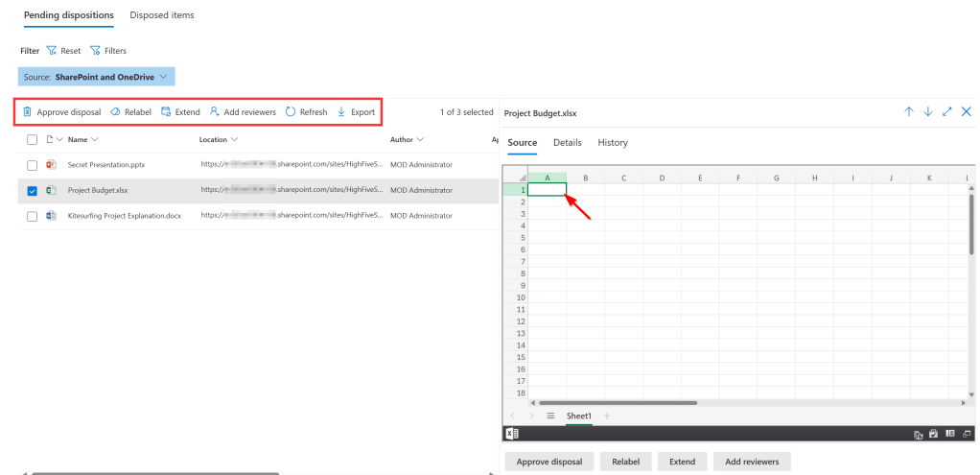Click Add reviewers person icon in toolbar
Viewport: 980px width, 475px height.
215,112
